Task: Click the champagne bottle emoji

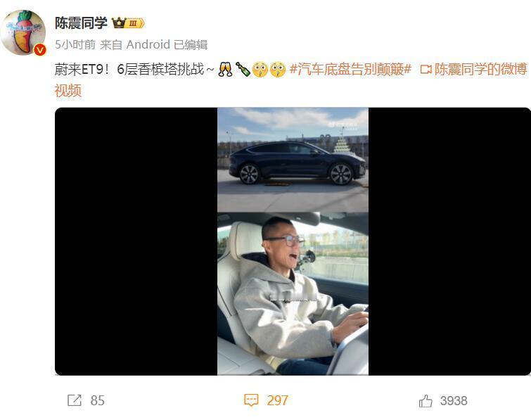Action: [x=243, y=69]
